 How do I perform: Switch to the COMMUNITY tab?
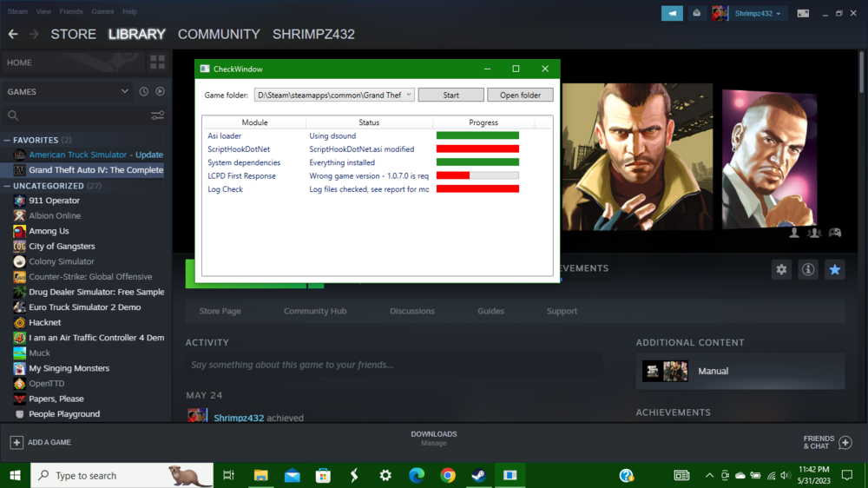pos(219,35)
